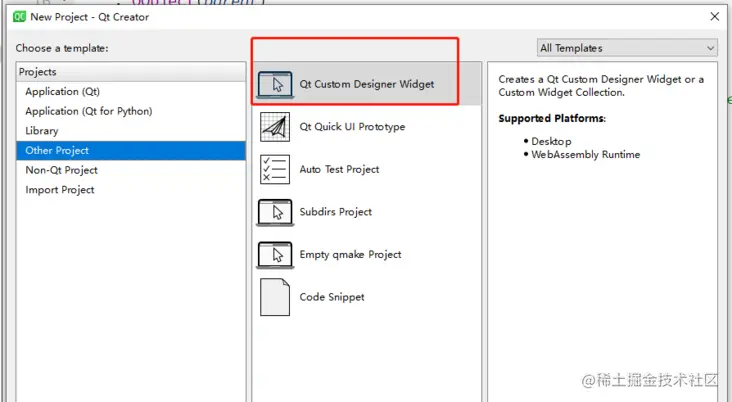Image resolution: width=732 pixels, height=402 pixels.
Task: Click the WebAssembly Runtime platform entry
Action: tap(585, 155)
